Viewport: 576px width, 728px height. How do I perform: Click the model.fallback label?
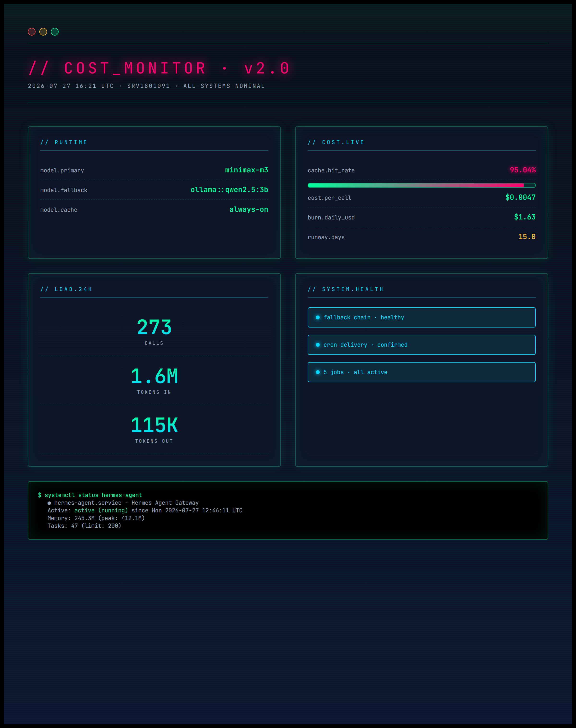click(x=64, y=190)
